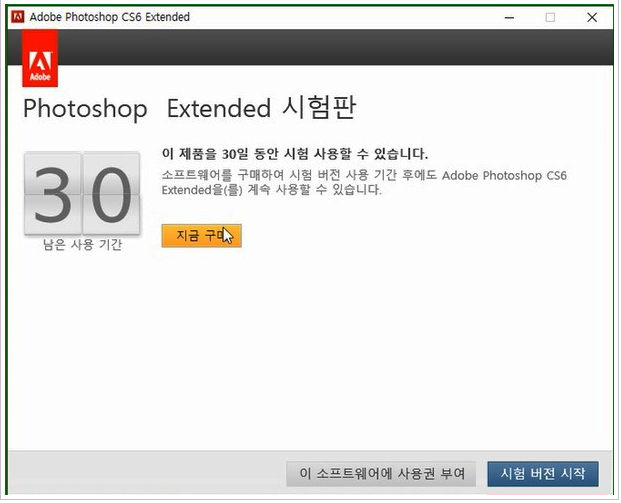This screenshot has width=621, height=503.
Task: Minimize the Photoshop CS6 Extended window
Action: coord(509,17)
